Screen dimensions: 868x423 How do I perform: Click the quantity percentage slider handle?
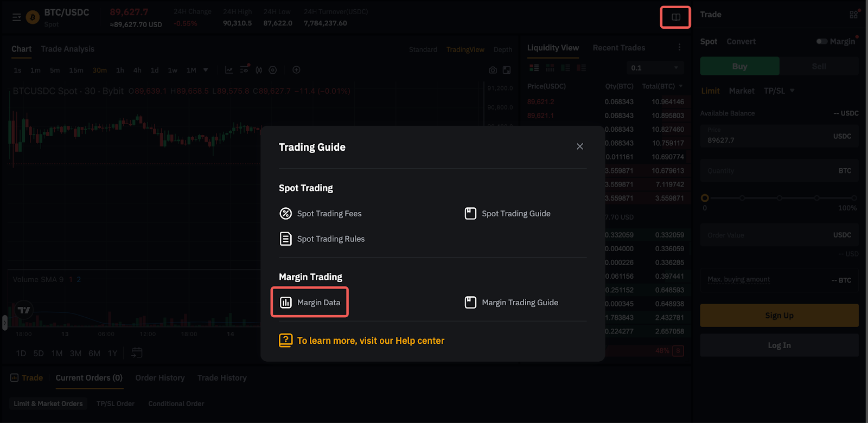705,198
